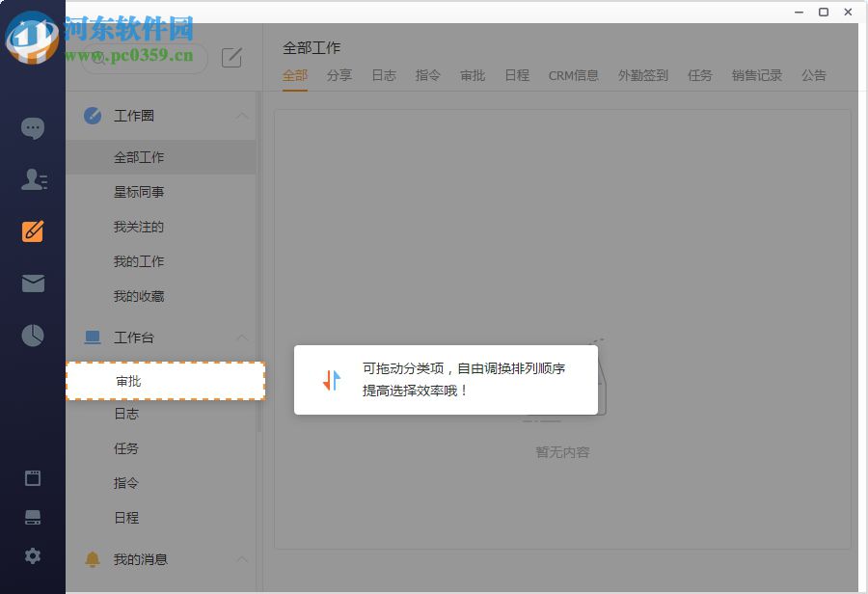Select the orange work pen icon
This screenshot has width=868, height=594.
pyautogui.click(x=33, y=231)
